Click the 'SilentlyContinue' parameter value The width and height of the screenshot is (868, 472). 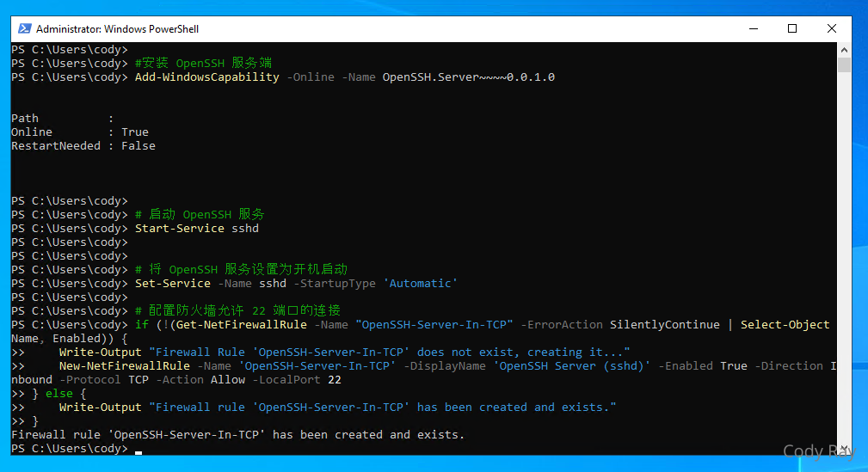click(665, 325)
